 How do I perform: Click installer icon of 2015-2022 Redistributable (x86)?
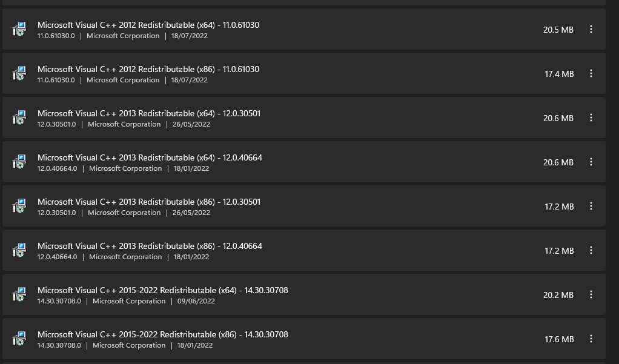coord(19,339)
